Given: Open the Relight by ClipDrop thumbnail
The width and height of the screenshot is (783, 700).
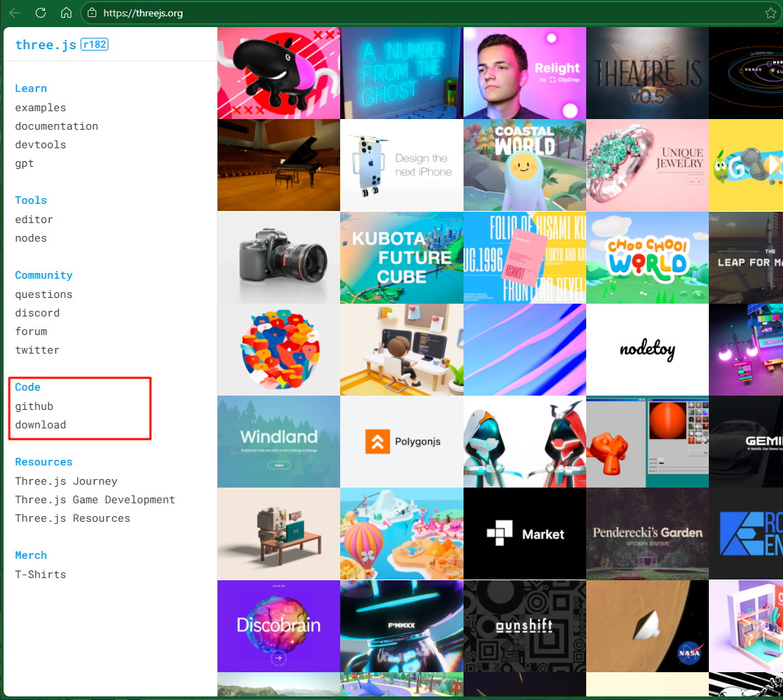Looking at the screenshot, I should (524, 73).
